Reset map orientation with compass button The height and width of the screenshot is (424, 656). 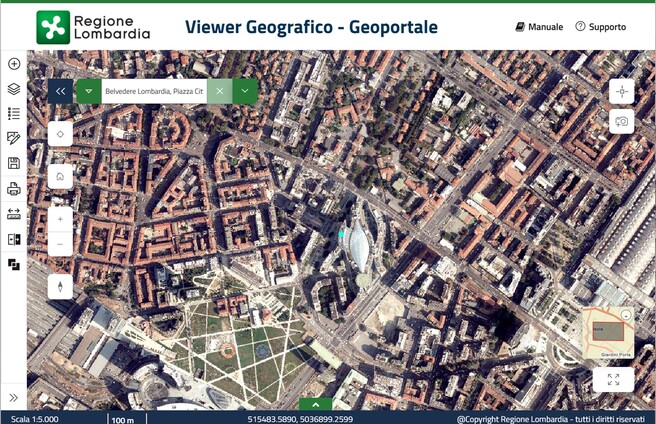click(x=60, y=287)
